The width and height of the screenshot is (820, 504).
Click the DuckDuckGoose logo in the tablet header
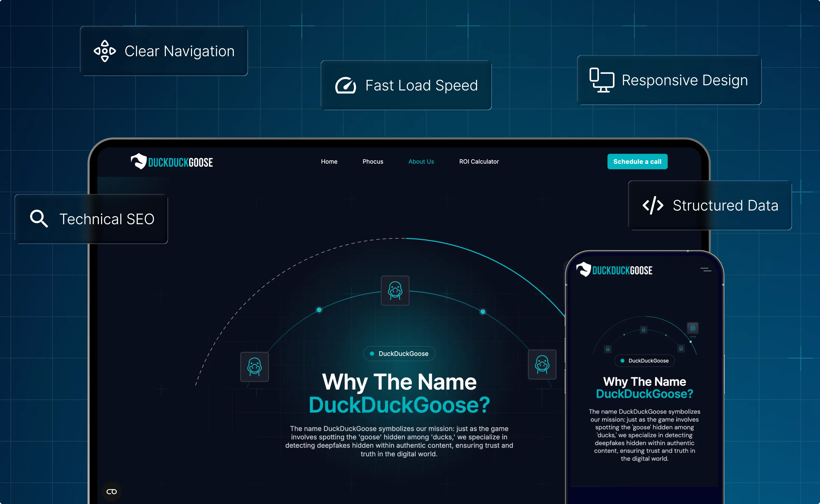[x=172, y=162]
